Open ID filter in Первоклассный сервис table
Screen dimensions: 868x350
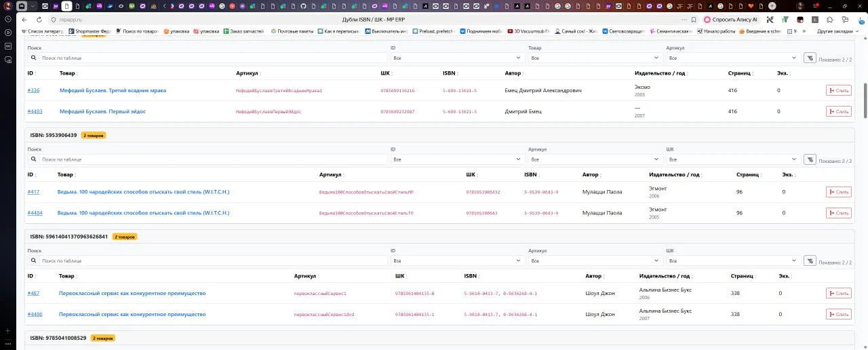458,260
